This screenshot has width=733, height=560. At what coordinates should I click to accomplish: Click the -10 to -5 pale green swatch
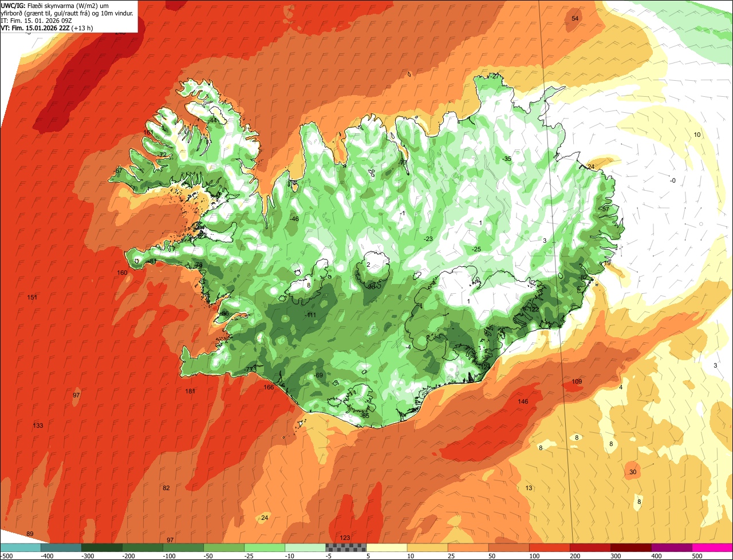tap(305, 547)
